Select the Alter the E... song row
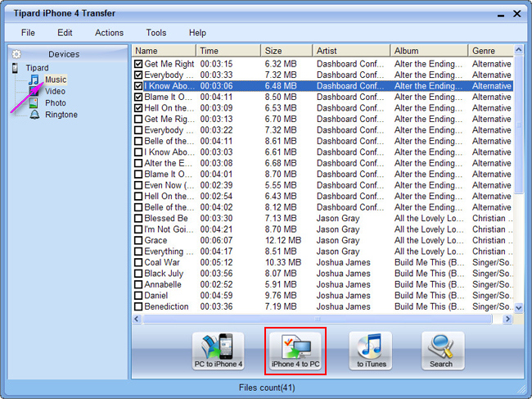 322,163
